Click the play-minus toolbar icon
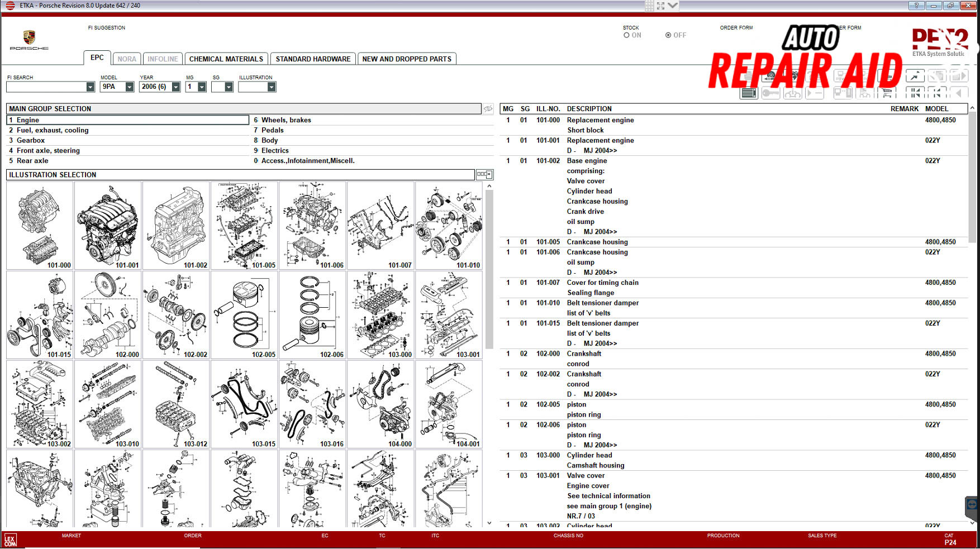Image resolution: width=980 pixels, height=549 pixels. 815,93
